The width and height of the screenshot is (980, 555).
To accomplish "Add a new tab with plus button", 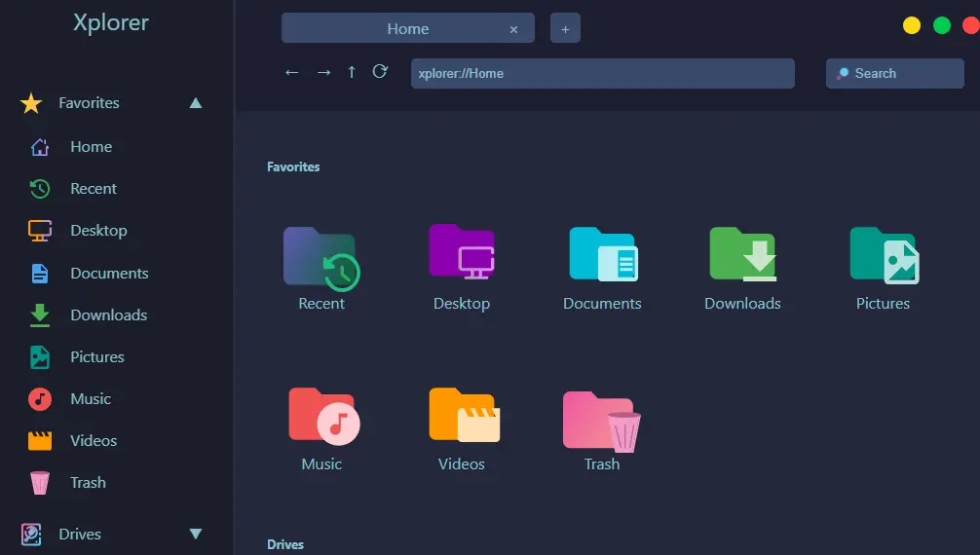I will click(565, 28).
